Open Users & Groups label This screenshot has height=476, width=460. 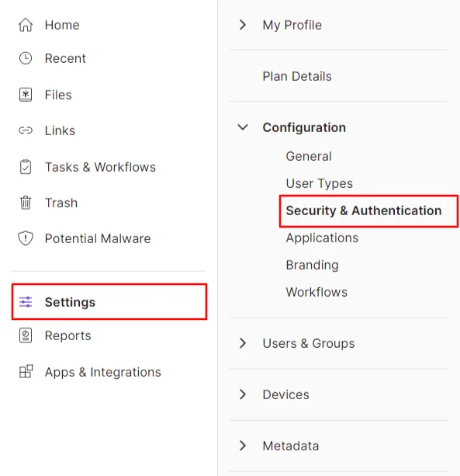[x=309, y=343]
